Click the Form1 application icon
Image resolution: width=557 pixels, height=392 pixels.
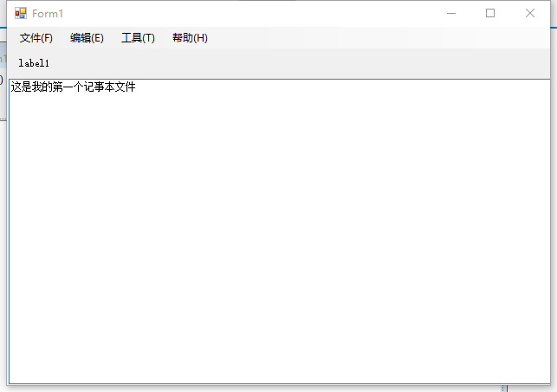[21, 14]
